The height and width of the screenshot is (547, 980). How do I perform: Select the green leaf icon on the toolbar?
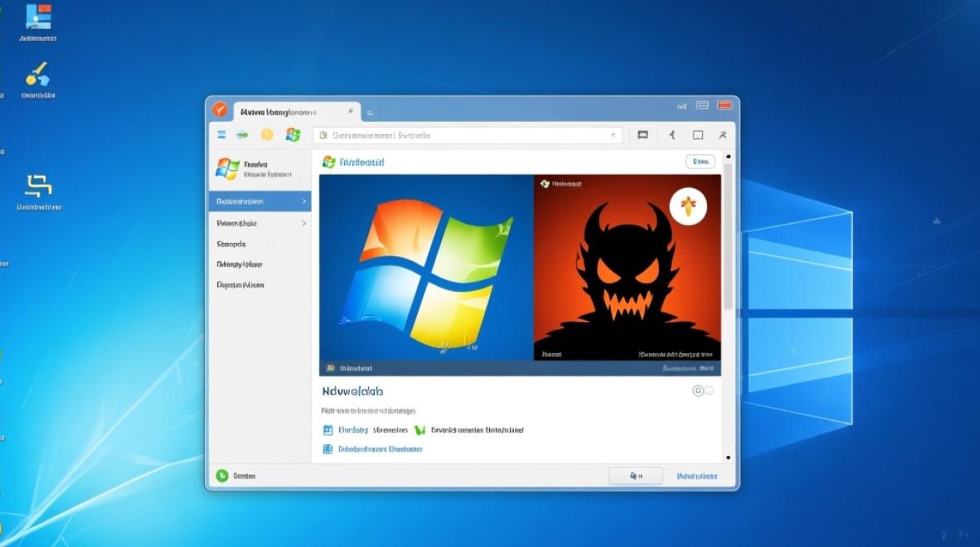click(x=241, y=134)
